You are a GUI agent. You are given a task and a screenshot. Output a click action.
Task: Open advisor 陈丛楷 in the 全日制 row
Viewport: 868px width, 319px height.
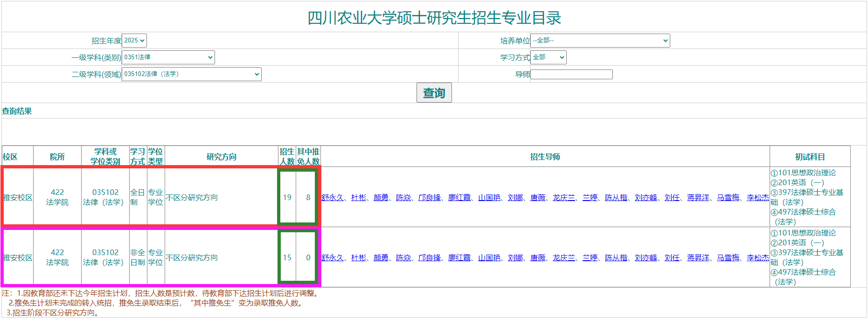point(616,198)
